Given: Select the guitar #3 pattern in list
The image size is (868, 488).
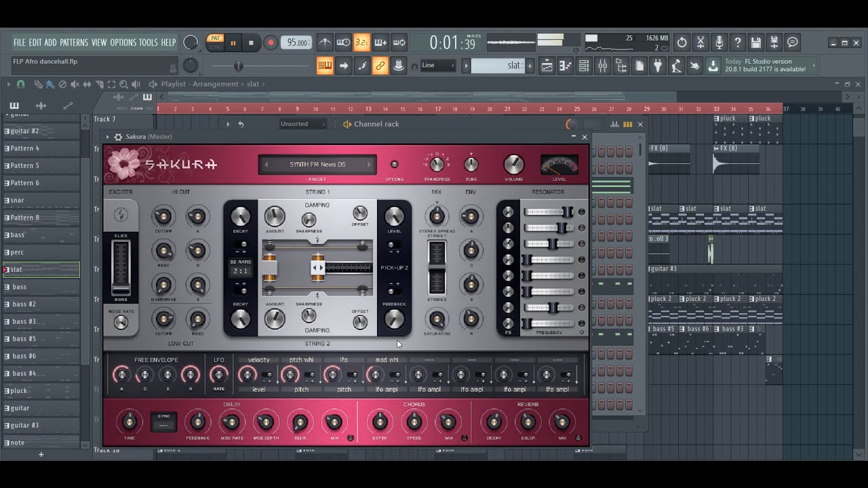Looking at the screenshot, I should [41, 426].
